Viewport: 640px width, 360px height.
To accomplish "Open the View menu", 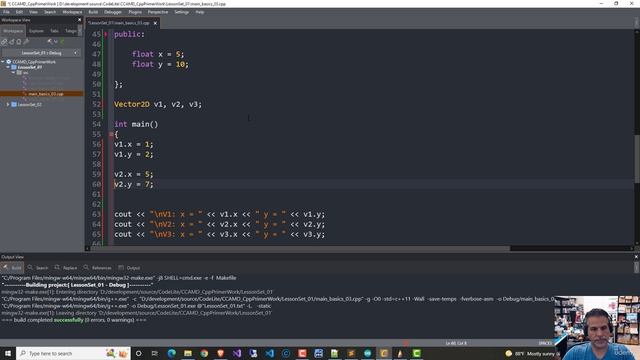I will pyautogui.click(x=33, y=12).
